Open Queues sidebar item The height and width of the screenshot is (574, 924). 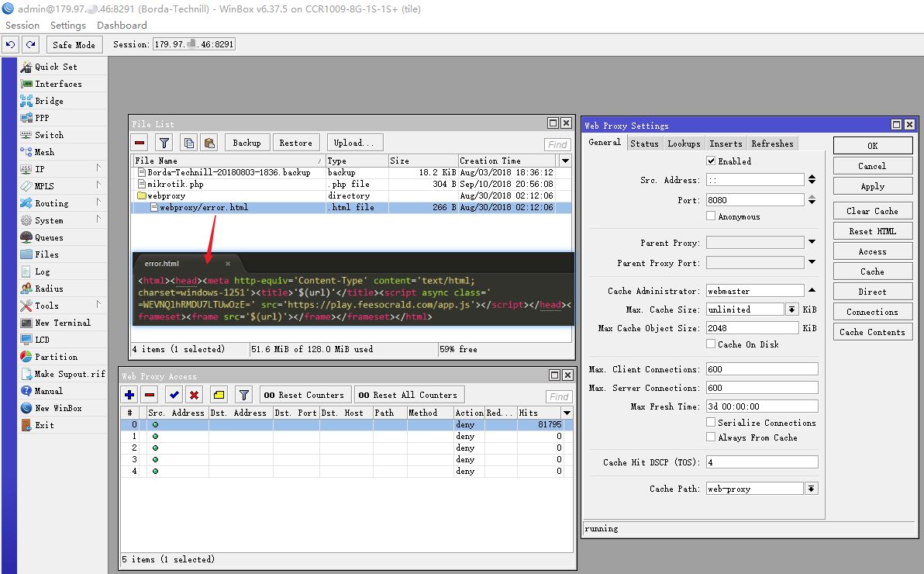pyautogui.click(x=49, y=237)
